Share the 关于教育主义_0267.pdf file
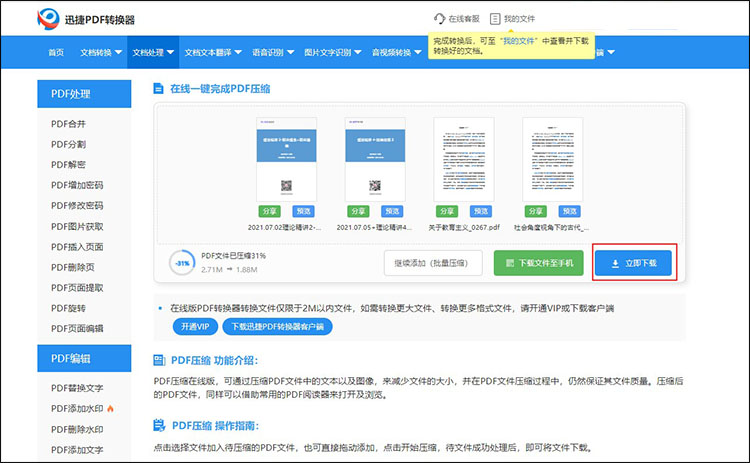The width and height of the screenshot is (750, 463). click(447, 211)
